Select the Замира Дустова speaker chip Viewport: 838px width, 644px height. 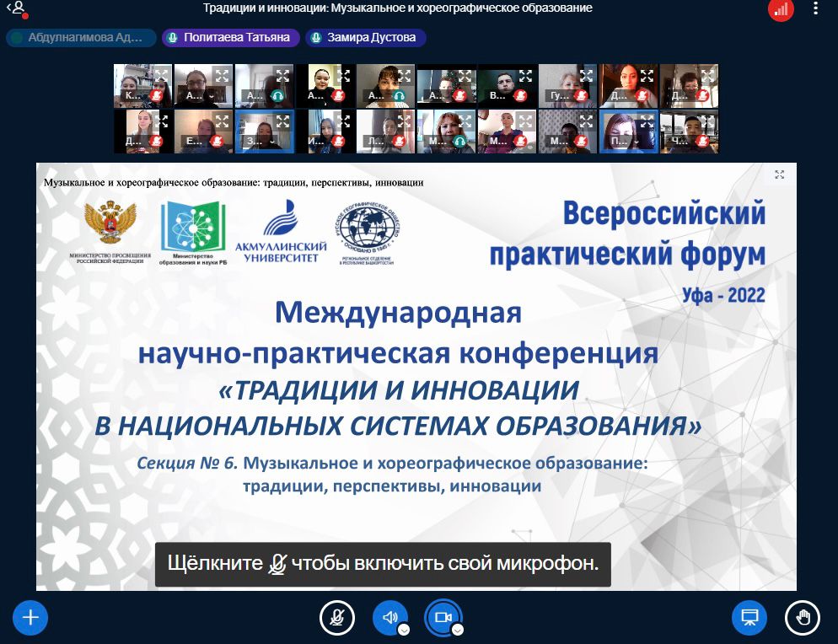(x=366, y=38)
